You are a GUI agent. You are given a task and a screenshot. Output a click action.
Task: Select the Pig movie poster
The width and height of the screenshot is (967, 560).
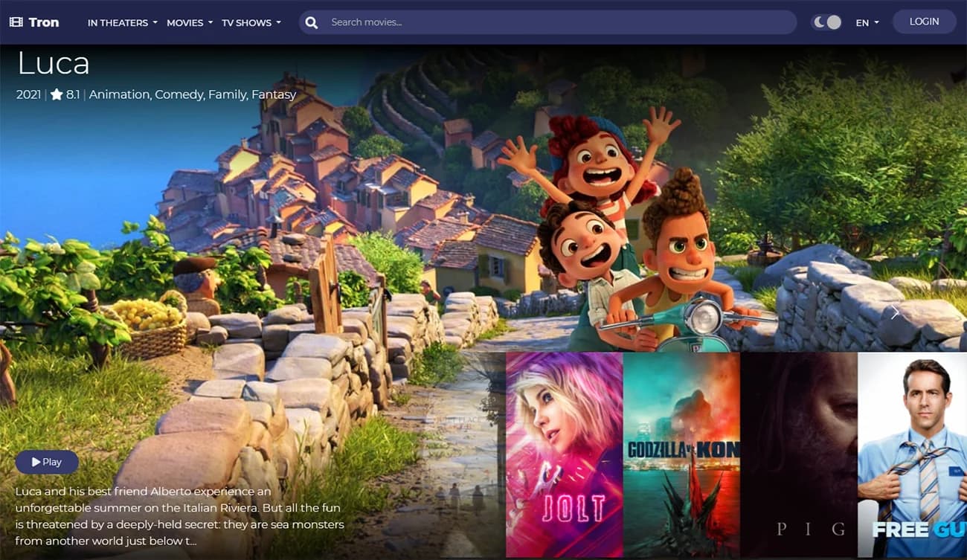pos(799,454)
